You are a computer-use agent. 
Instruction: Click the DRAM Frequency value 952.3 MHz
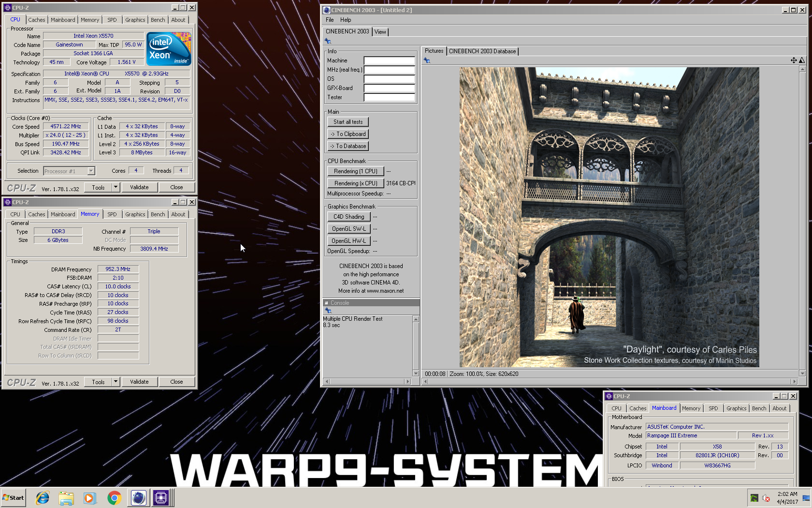point(118,269)
